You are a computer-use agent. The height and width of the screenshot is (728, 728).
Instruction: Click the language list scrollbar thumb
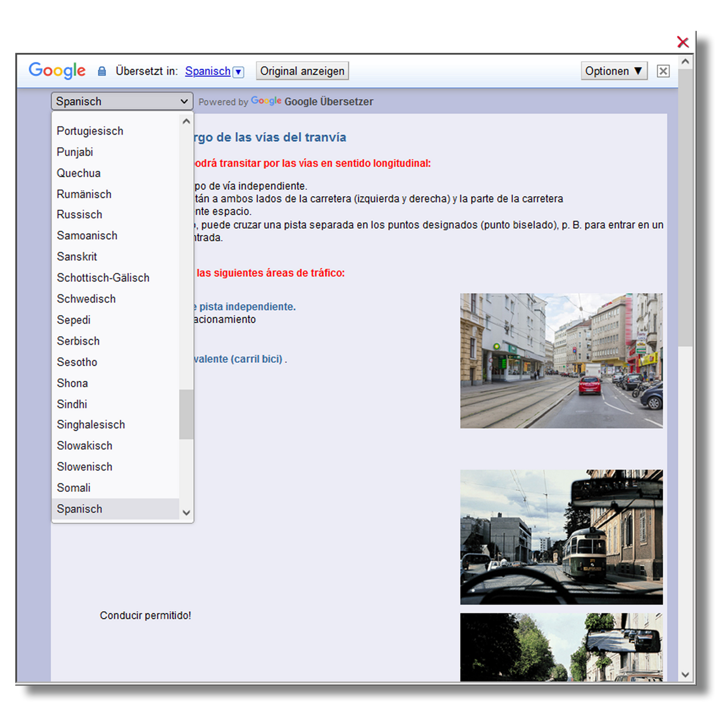[186, 414]
